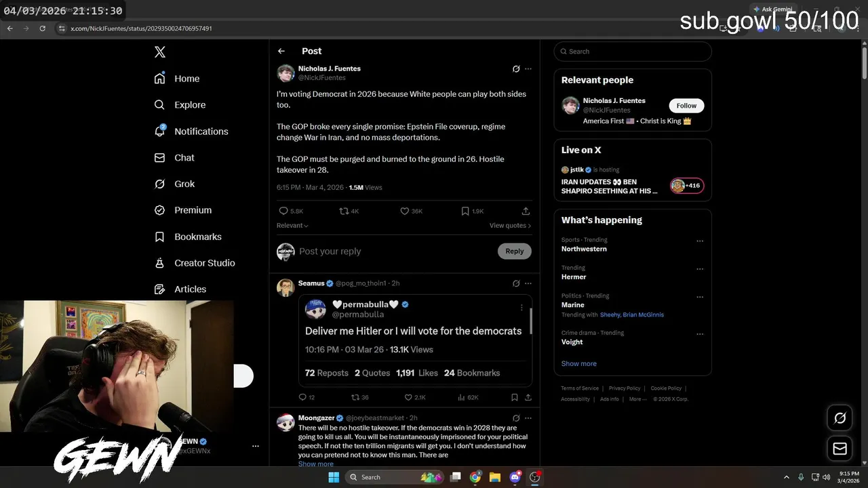Expand Moongazer reply with Show more

point(316,464)
